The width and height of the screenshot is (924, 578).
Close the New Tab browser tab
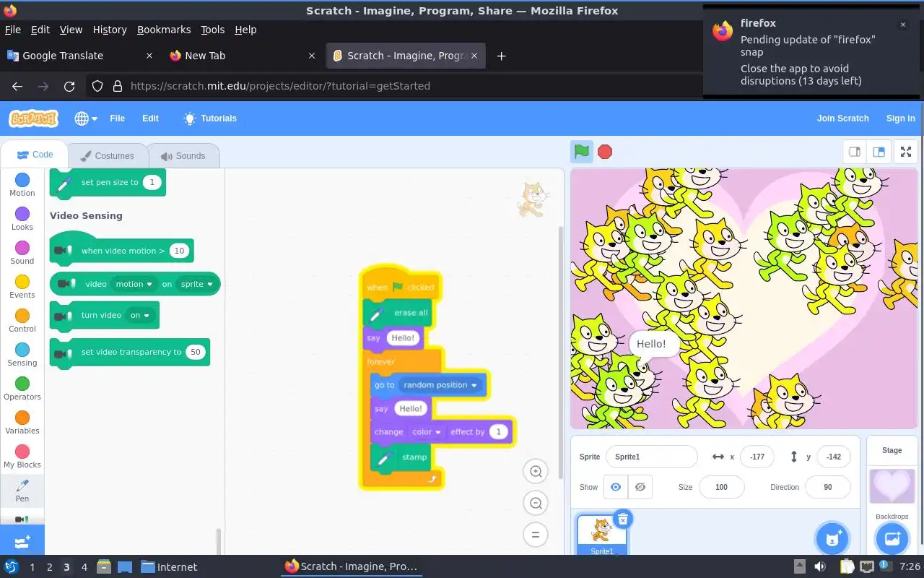(x=312, y=56)
